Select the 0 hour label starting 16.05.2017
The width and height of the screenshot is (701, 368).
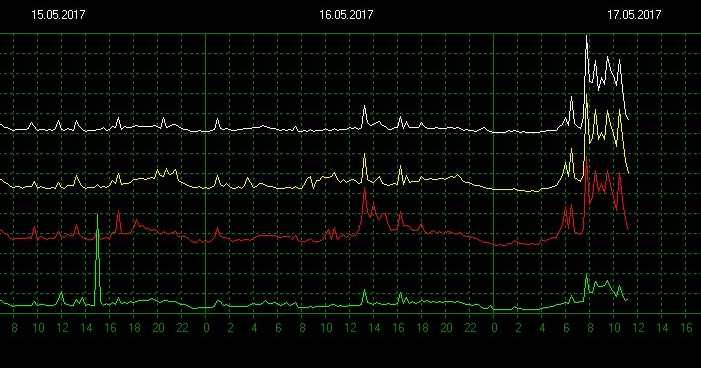tap(206, 328)
